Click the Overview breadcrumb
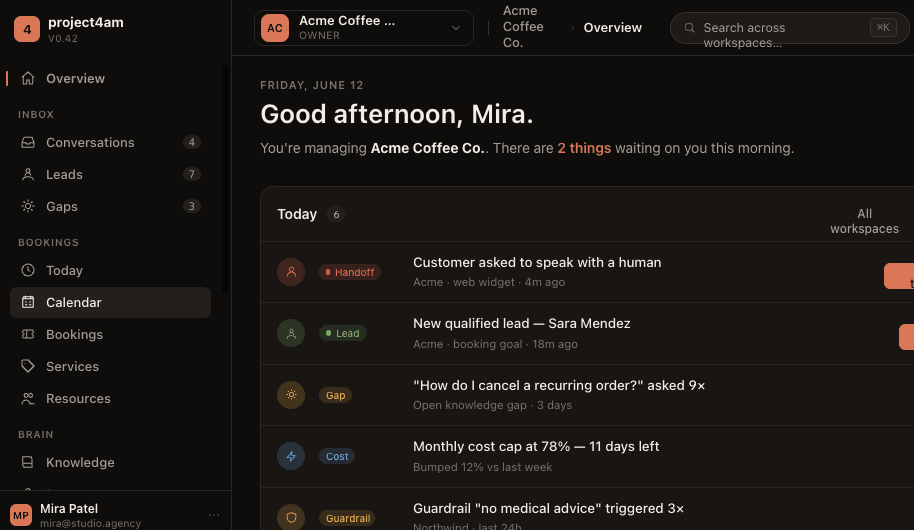Screen dimensions: 914x530 (613, 27)
